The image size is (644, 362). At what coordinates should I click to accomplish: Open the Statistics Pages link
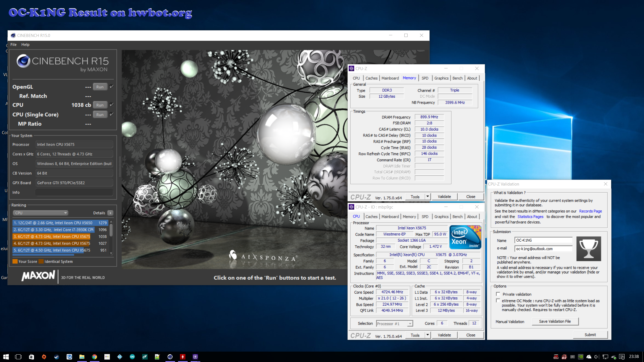(530, 217)
